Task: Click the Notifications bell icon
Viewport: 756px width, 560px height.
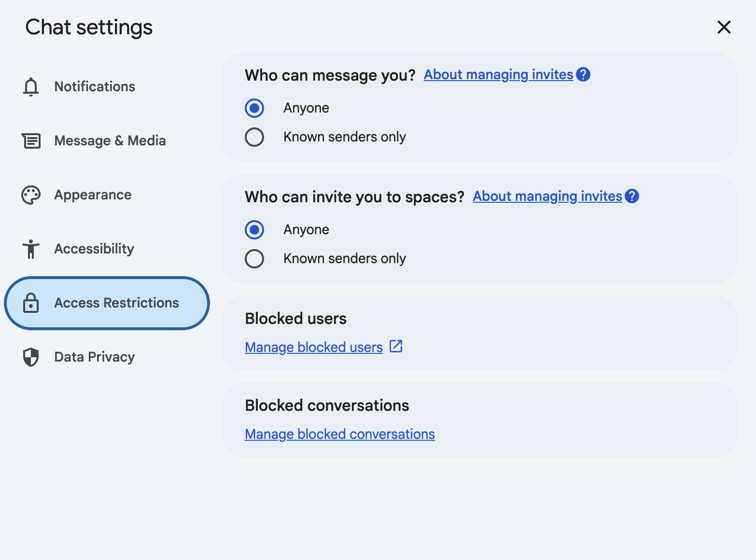Action: (x=30, y=86)
